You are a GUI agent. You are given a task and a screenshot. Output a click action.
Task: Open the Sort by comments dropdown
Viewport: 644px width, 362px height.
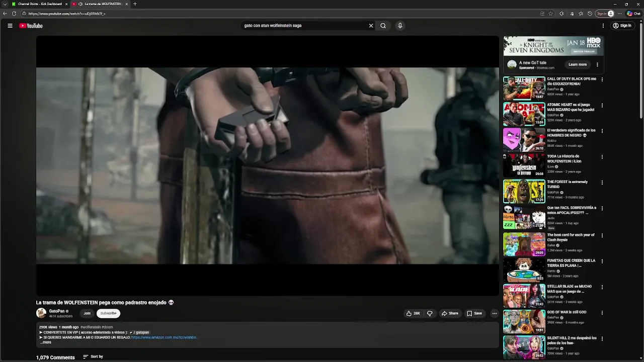[93, 356]
